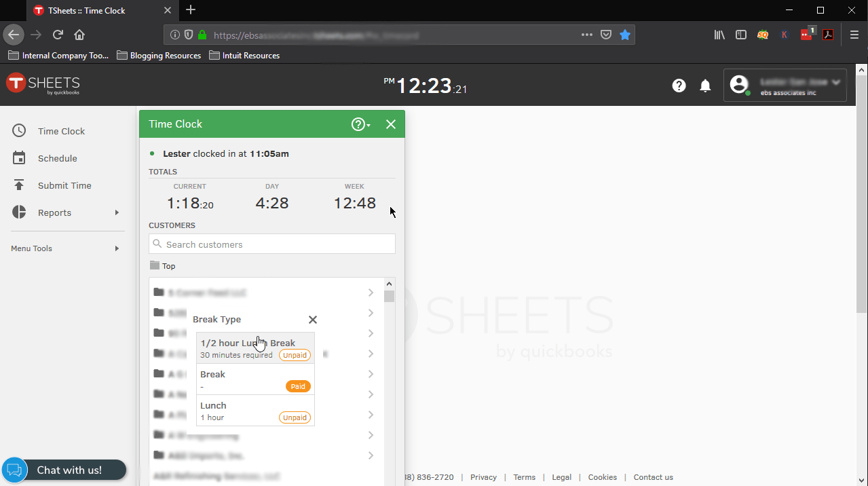Close the TSheets browser tab
Screen dimensions: 868x486
(x=167, y=10)
